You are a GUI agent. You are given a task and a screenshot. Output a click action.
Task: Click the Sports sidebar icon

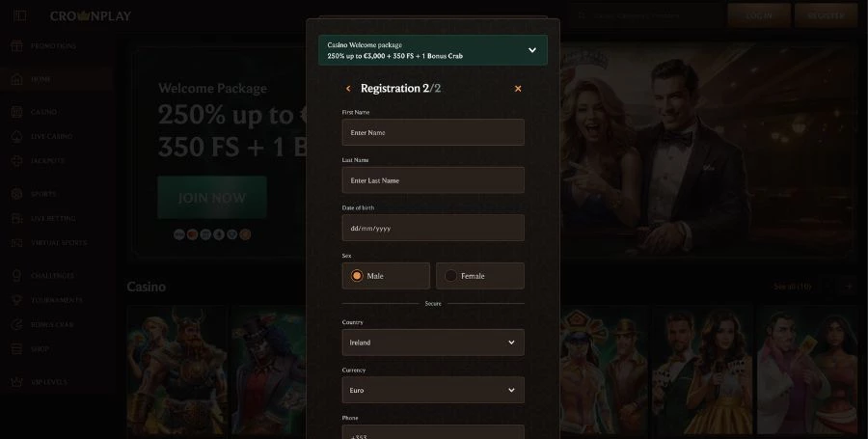[x=16, y=194]
